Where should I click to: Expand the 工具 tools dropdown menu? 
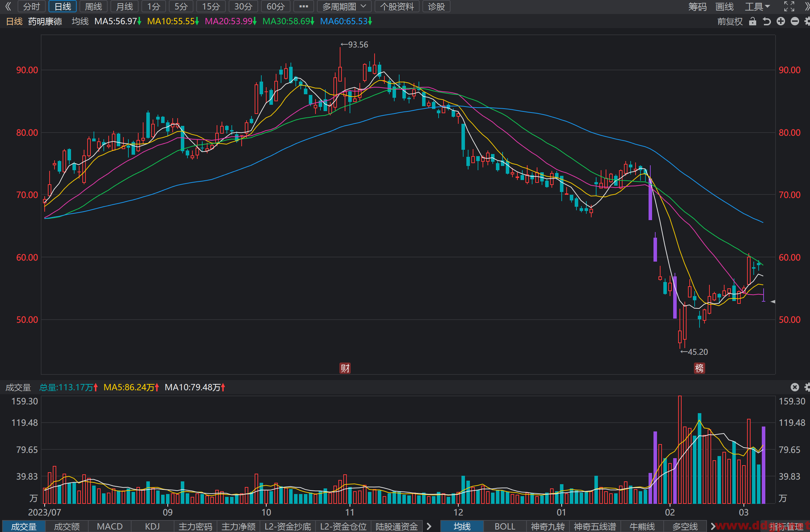pyautogui.click(x=757, y=6)
